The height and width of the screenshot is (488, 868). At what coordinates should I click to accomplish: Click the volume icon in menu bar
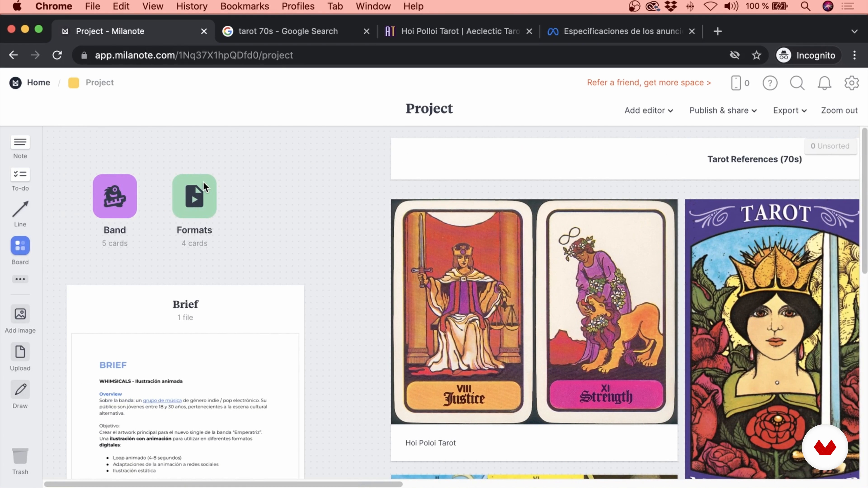731,6
